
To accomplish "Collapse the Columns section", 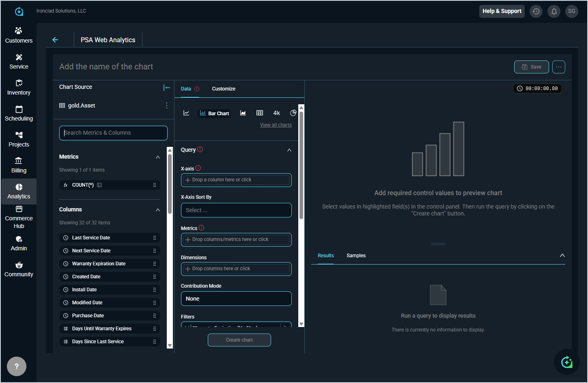I will [x=158, y=210].
